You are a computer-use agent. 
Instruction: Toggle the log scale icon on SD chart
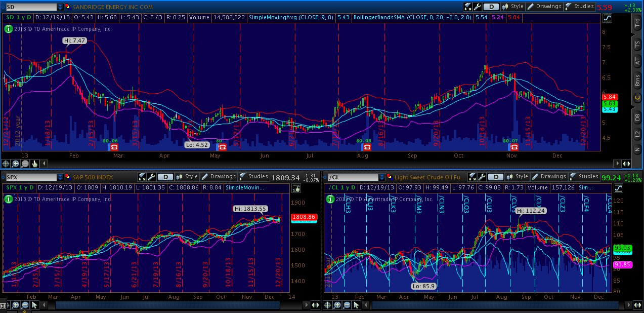607,18
